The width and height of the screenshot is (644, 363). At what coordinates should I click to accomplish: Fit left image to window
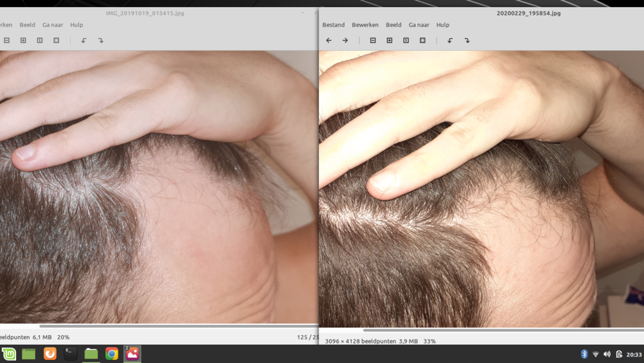tap(57, 41)
